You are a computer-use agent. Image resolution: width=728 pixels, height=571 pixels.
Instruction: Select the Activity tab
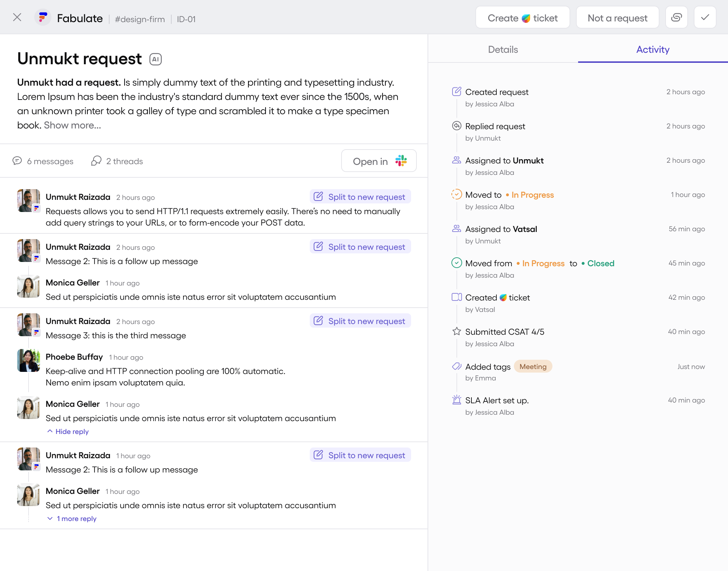(653, 50)
